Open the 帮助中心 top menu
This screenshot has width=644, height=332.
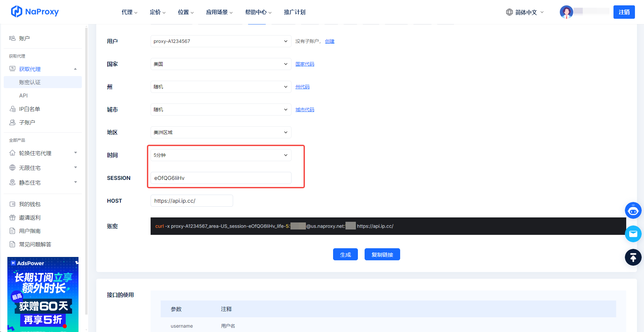(258, 12)
